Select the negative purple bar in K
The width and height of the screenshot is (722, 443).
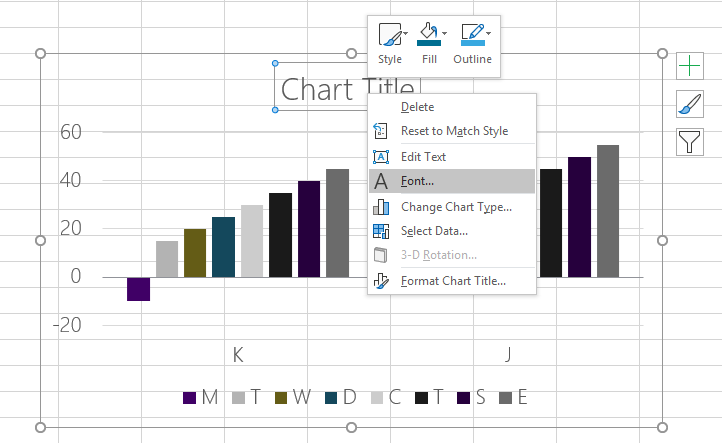139,289
